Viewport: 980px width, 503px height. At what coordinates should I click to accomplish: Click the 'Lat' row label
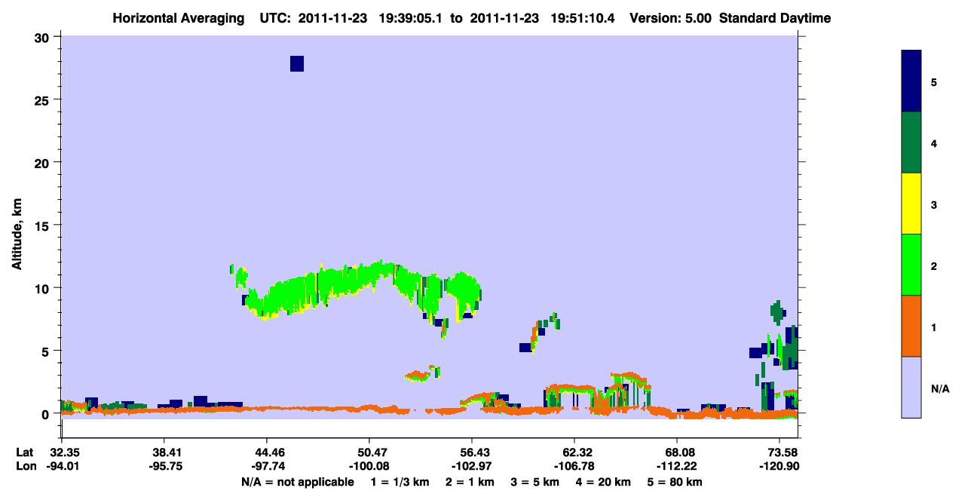(25, 452)
